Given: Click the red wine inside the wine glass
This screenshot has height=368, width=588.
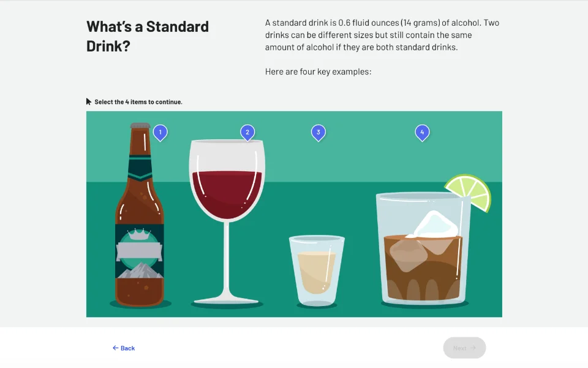Looking at the screenshot, I should pyautogui.click(x=227, y=193).
